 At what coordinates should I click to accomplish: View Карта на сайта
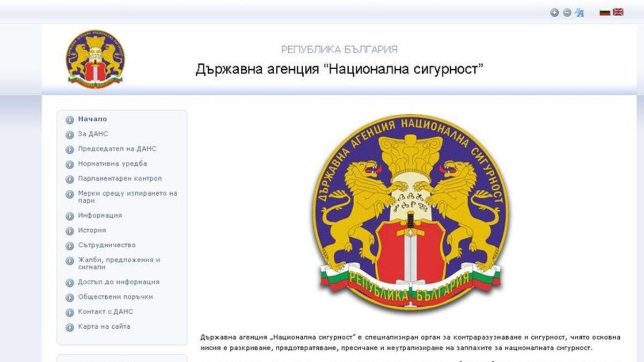104,326
